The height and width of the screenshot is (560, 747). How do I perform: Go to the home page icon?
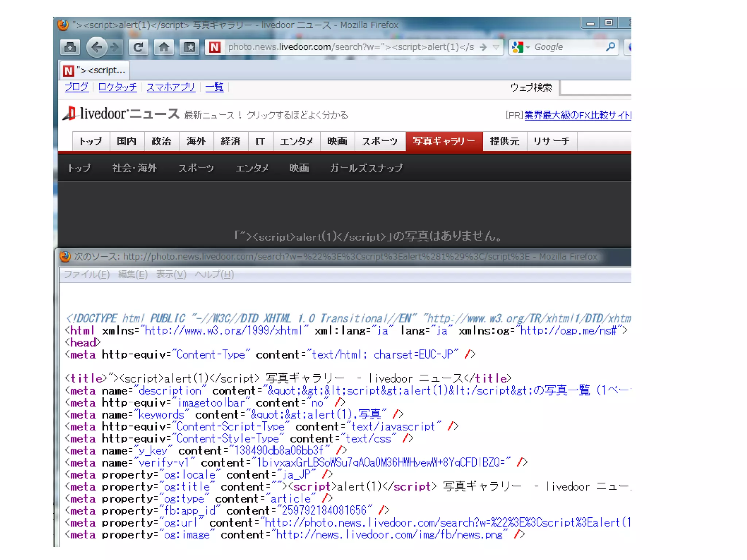click(x=164, y=47)
